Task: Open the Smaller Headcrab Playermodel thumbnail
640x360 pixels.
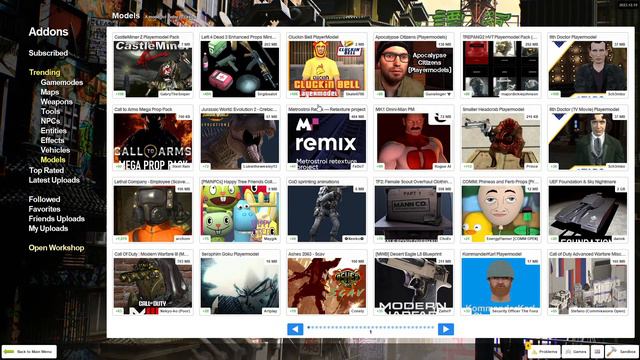Action: [501, 141]
